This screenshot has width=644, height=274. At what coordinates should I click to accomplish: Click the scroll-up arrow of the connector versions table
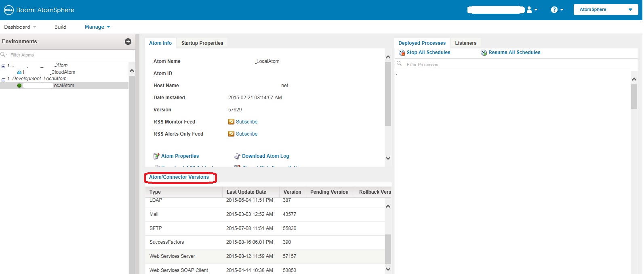tap(388, 207)
